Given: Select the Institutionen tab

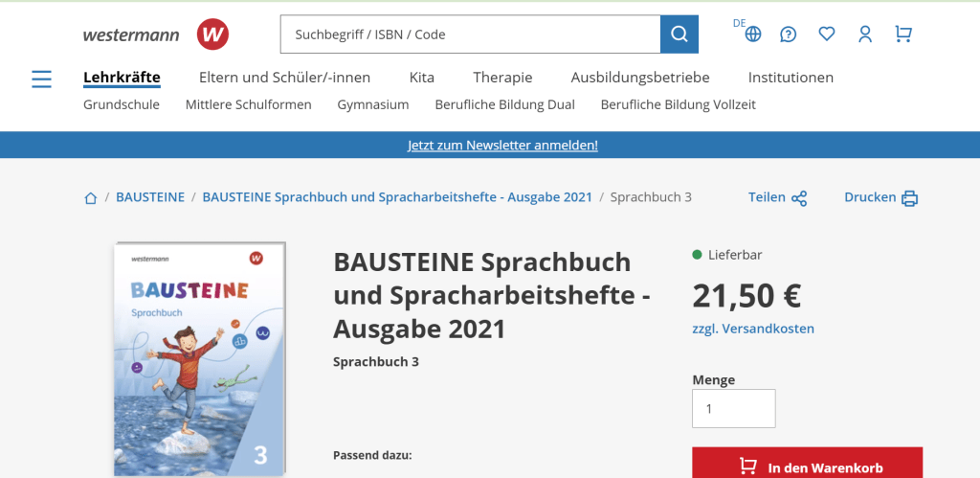Looking at the screenshot, I should pyautogui.click(x=791, y=78).
